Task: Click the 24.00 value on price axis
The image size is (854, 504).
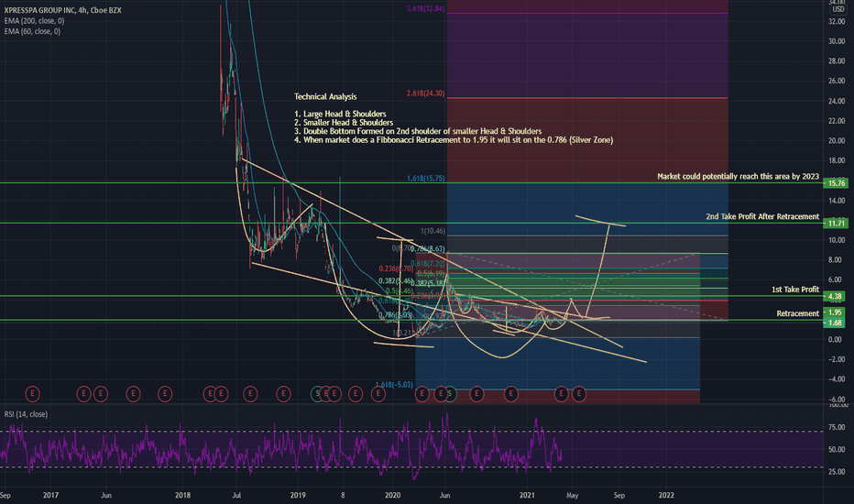Action: pos(837,101)
